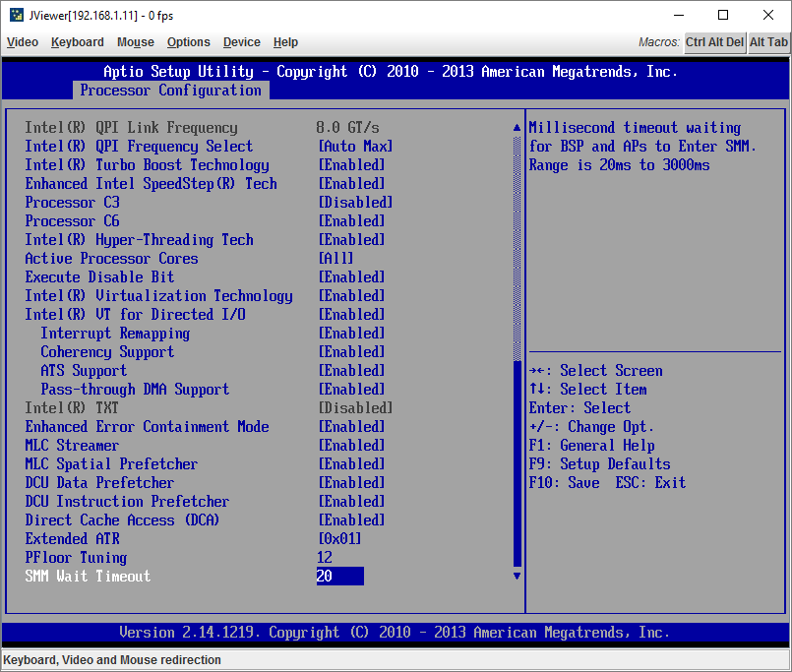Click the SMM Wait Timeout value field

pos(339,576)
